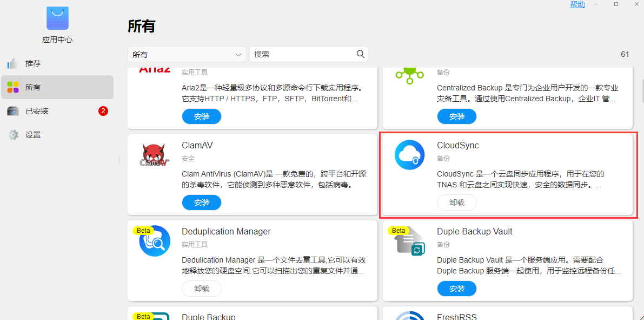Install Duple Backup Vault
644x320 pixels.
(457, 289)
